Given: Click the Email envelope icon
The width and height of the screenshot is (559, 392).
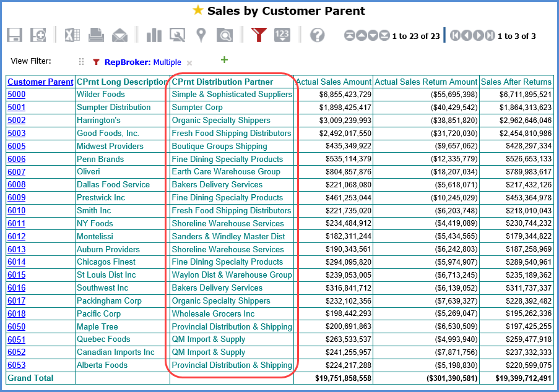Looking at the screenshot, I should [119, 35].
